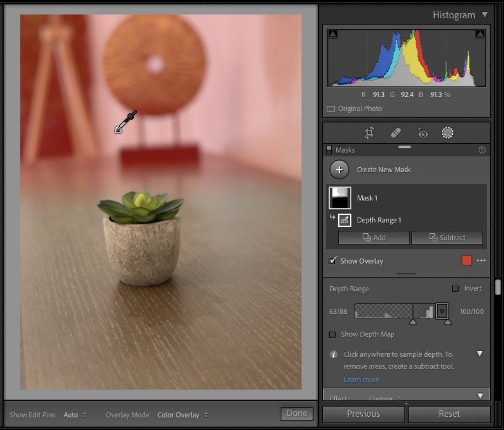Image resolution: width=504 pixels, height=430 pixels.
Task: Enable the Show Depth Map checkbox
Action: click(333, 335)
